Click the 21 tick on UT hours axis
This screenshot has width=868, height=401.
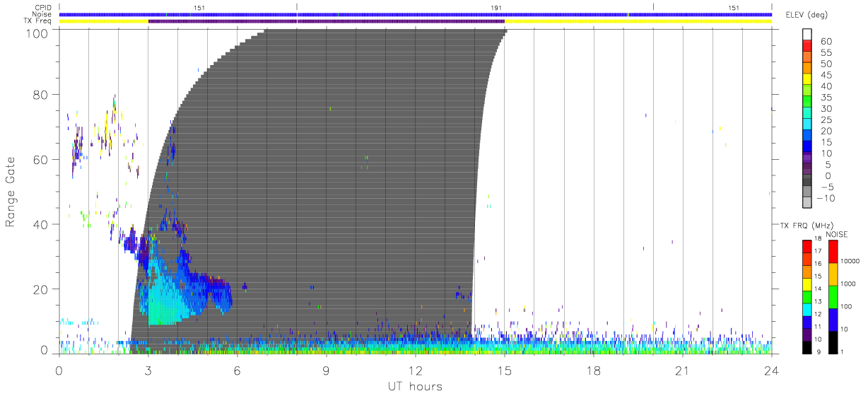tap(683, 371)
